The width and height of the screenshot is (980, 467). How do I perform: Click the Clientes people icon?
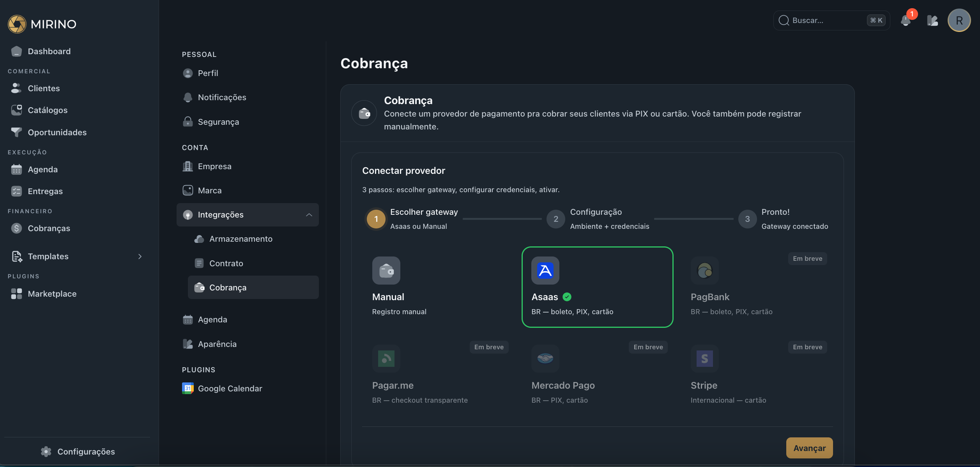[x=16, y=88]
